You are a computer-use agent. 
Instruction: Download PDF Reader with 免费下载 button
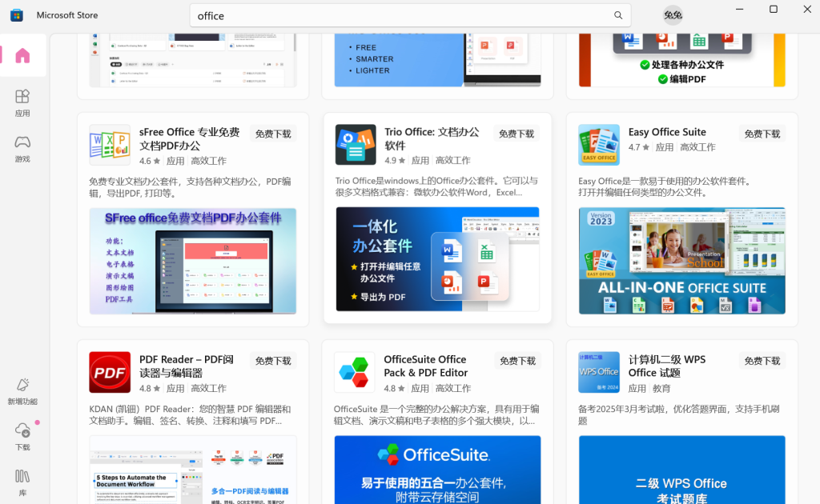pyautogui.click(x=273, y=361)
